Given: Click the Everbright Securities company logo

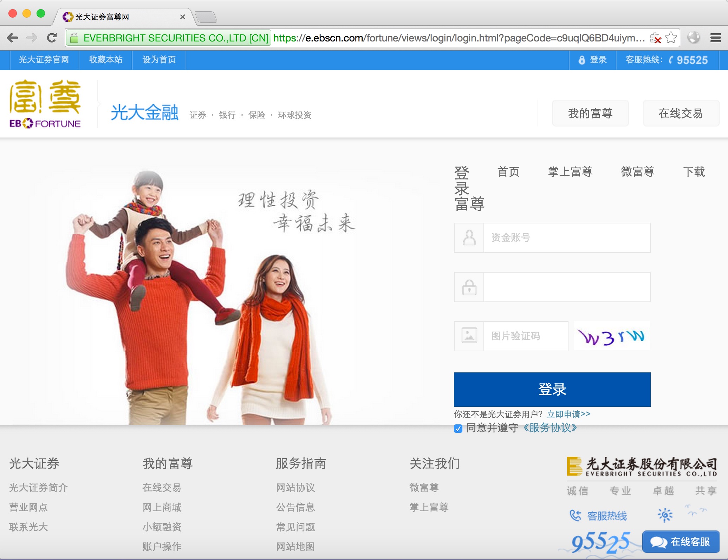Looking at the screenshot, I should pos(642,467).
